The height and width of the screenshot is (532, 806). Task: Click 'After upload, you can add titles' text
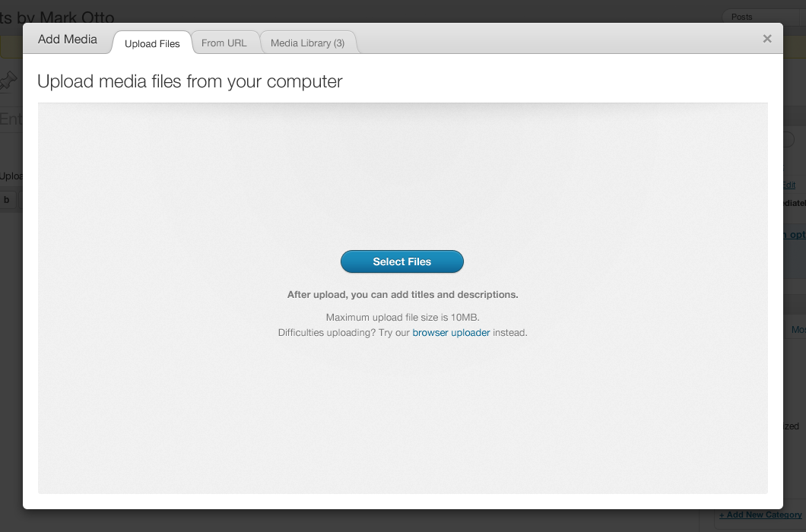tap(402, 295)
